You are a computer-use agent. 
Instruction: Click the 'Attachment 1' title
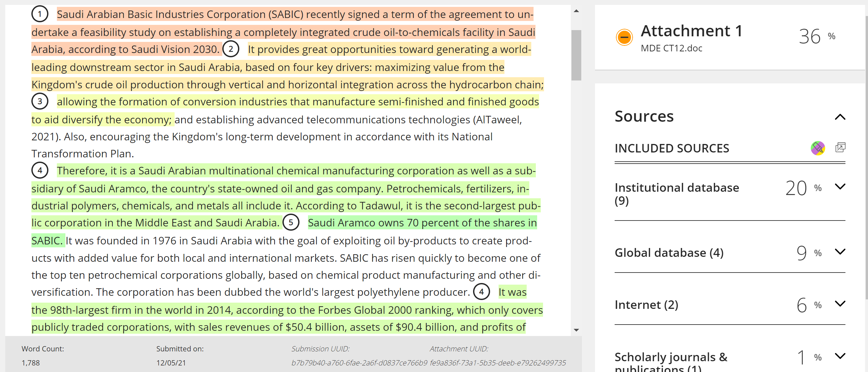(x=691, y=31)
